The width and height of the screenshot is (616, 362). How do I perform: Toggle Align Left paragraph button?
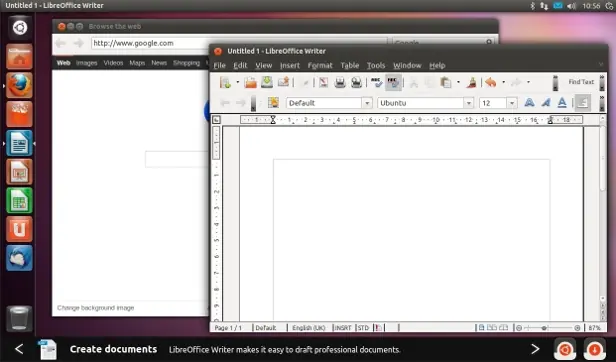[583, 103]
